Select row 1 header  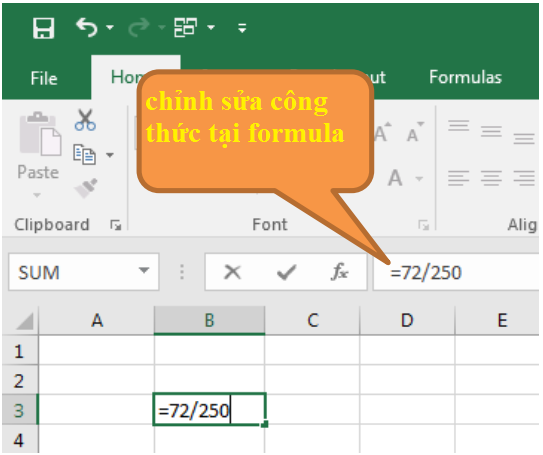pyautogui.click(x=19, y=351)
